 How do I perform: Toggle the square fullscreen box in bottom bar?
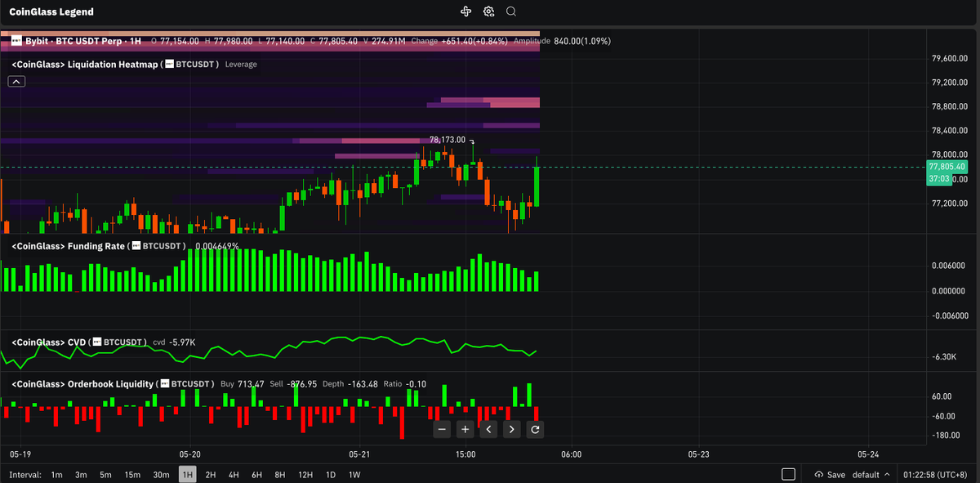[788, 474]
